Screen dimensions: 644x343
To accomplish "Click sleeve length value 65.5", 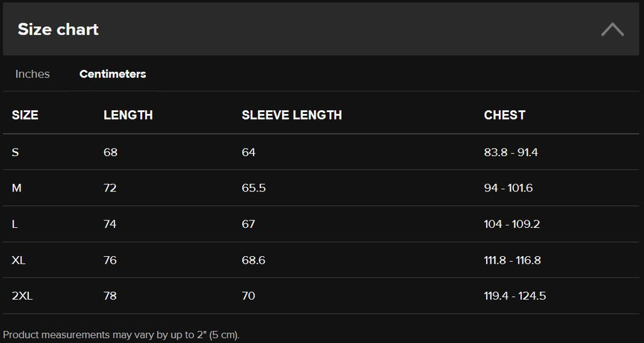I will [x=254, y=188].
